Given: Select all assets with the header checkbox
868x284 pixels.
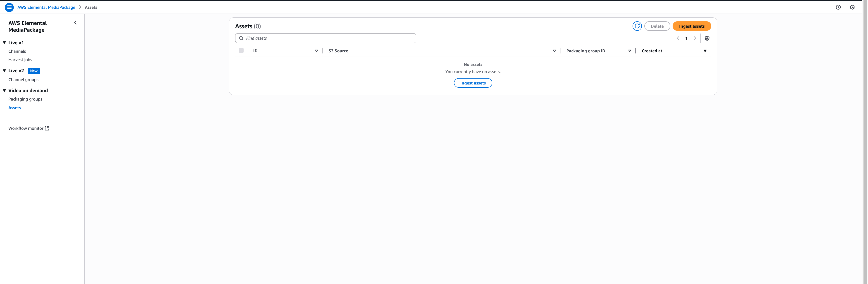Looking at the screenshot, I should [x=241, y=50].
